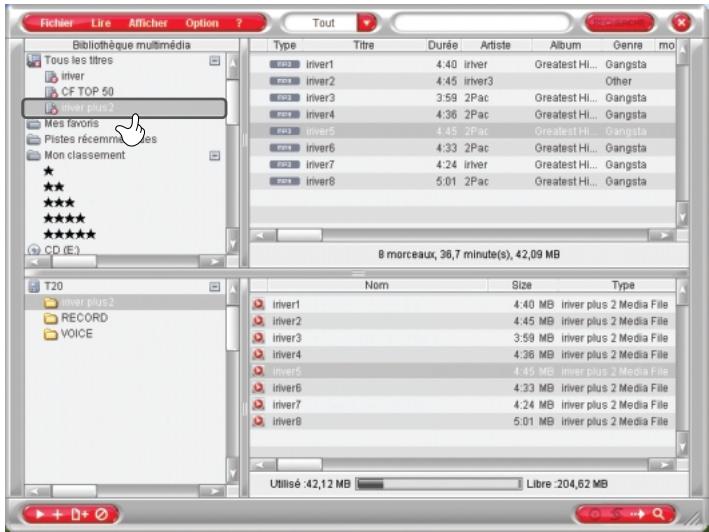The image size is (709, 532).
Task: Select the three-star rating entry
Action: pyautogui.click(x=59, y=203)
